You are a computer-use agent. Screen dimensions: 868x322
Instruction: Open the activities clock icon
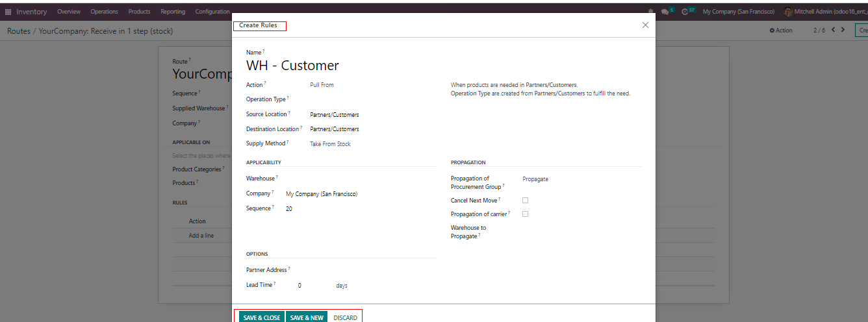point(684,12)
